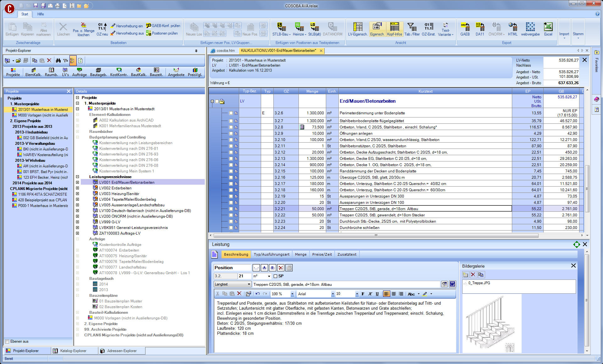603x364 pixels.
Task: Open the Langtext dropdown
Action: [248, 284]
